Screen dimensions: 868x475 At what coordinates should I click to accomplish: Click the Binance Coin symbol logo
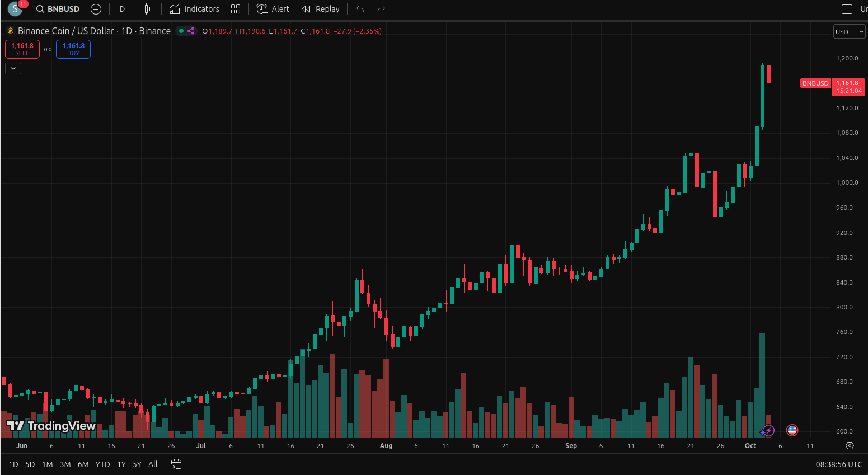tap(10, 31)
